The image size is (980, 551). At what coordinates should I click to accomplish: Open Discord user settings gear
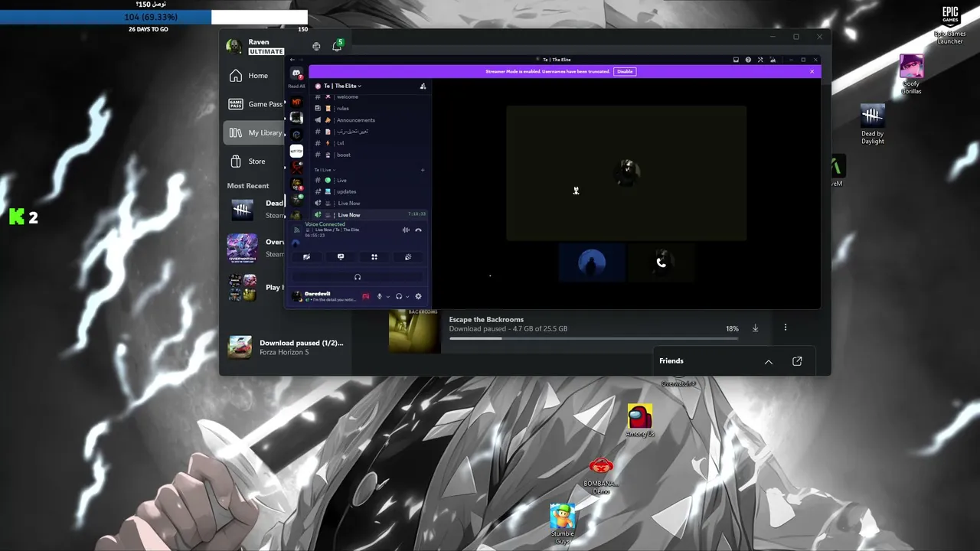click(x=418, y=296)
